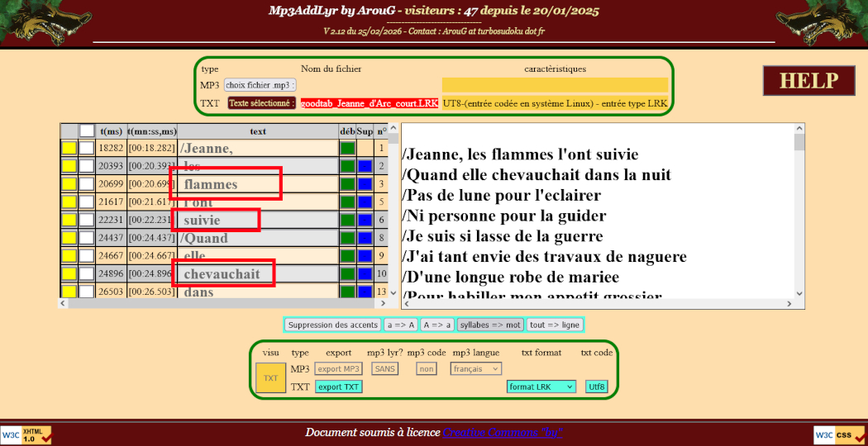Check the white box in the 20393 row
Screen dimensions: 868x446
point(87,167)
